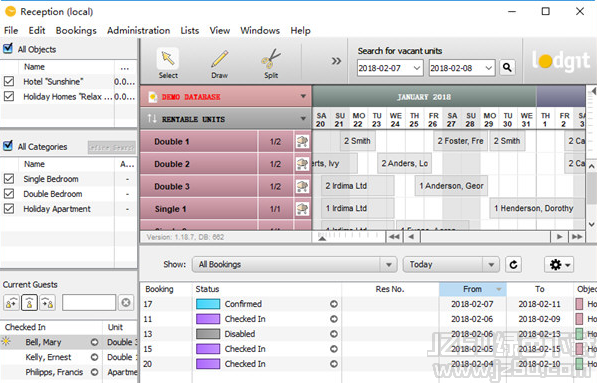
Task: Click the circle icon next to Kelly, Ernest
Action: click(94, 357)
